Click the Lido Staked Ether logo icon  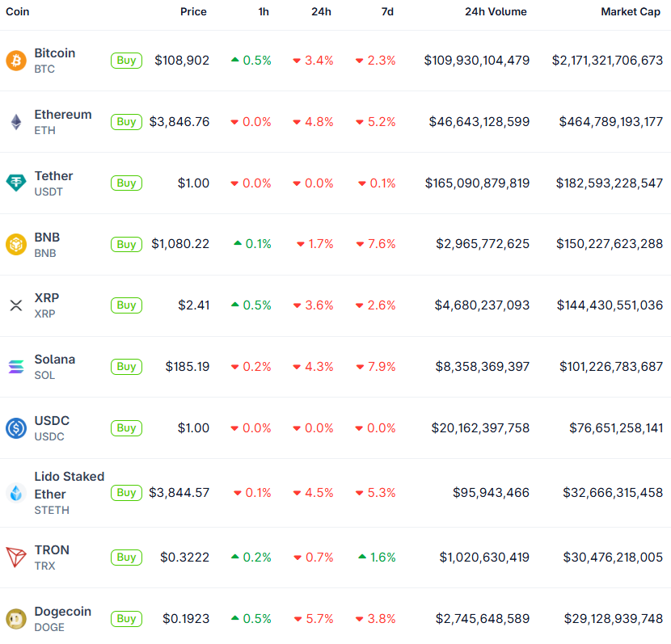click(x=16, y=493)
